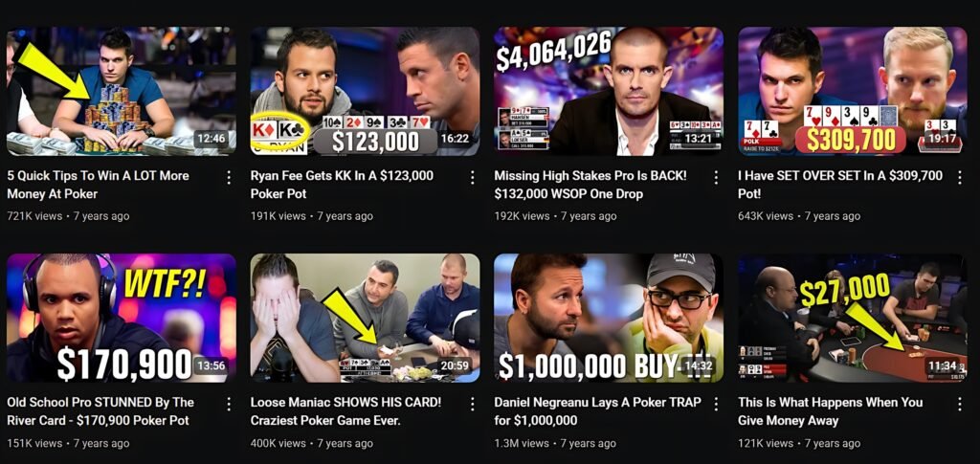Open three-dot menu for Ryan Fee KK video

click(x=473, y=178)
